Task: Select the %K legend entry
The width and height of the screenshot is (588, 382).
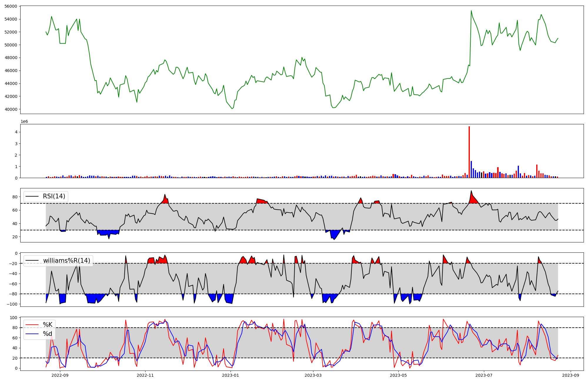Action: [48, 325]
